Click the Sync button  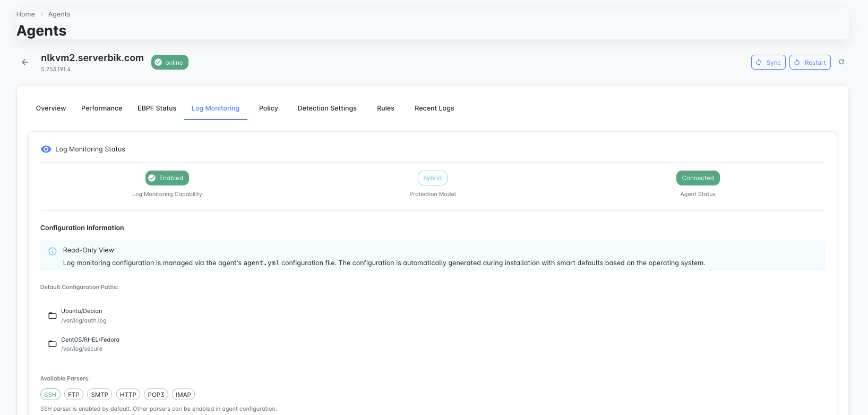tap(768, 62)
